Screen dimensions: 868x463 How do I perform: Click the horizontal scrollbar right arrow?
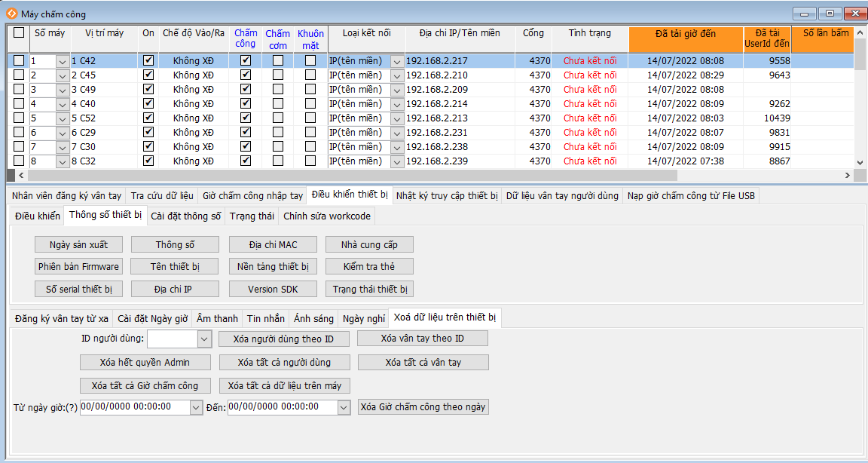[848, 176]
